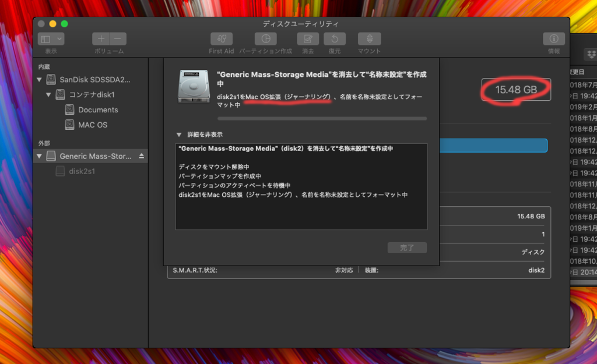Click the 外部 sidebar section header
Image resolution: width=597 pixels, height=364 pixels.
click(44, 143)
